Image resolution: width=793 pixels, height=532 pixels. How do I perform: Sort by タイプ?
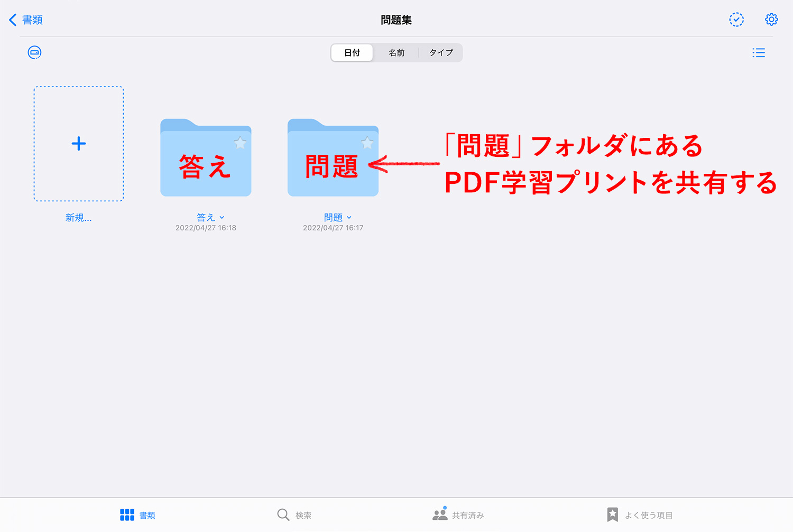pyautogui.click(x=441, y=53)
